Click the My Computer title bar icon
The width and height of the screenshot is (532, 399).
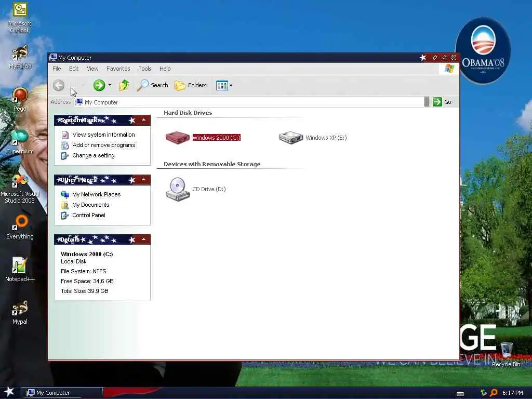click(x=53, y=57)
